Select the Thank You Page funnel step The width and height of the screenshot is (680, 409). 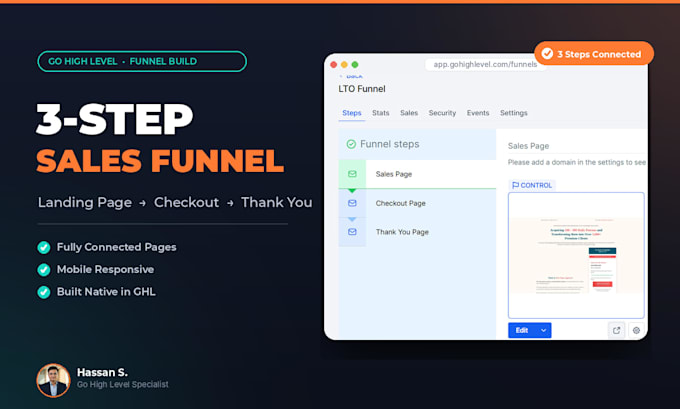click(417, 232)
